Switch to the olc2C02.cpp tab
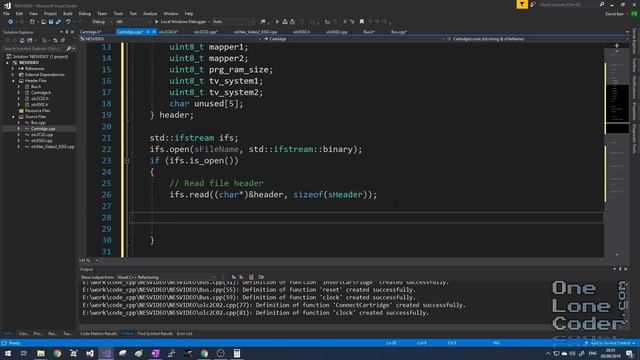This screenshot has height=360, width=640. 205,31
